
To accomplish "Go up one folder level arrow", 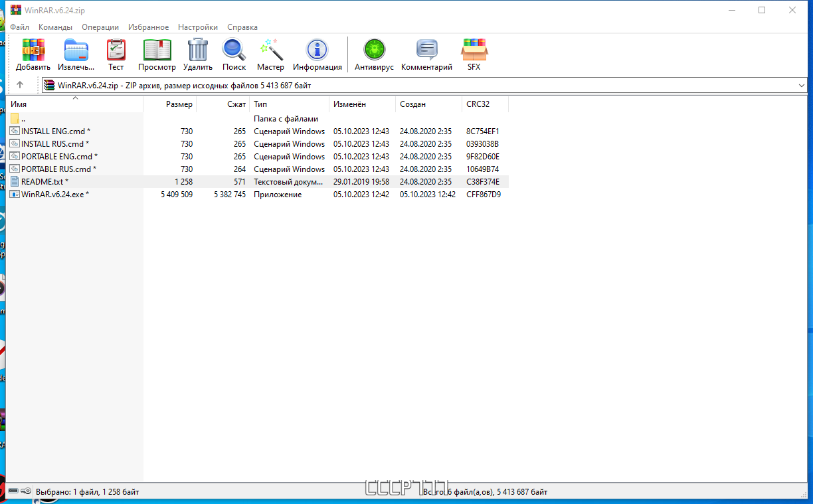I will [x=20, y=85].
